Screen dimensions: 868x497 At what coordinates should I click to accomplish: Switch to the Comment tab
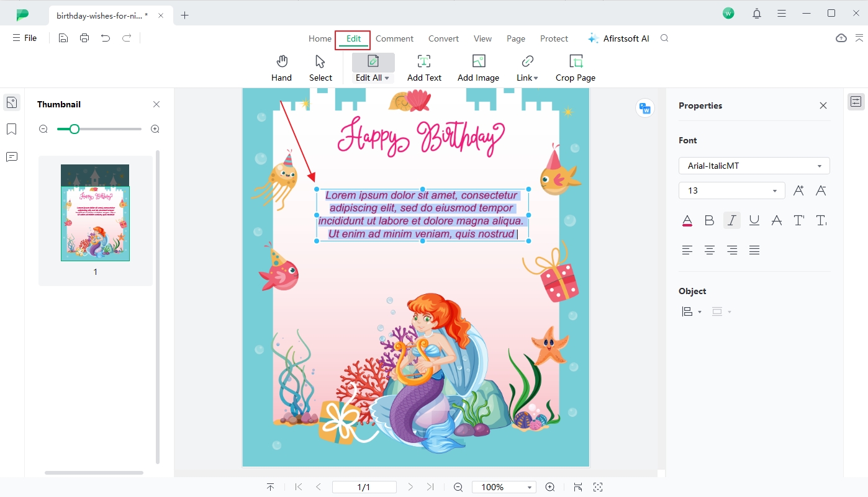pyautogui.click(x=394, y=38)
